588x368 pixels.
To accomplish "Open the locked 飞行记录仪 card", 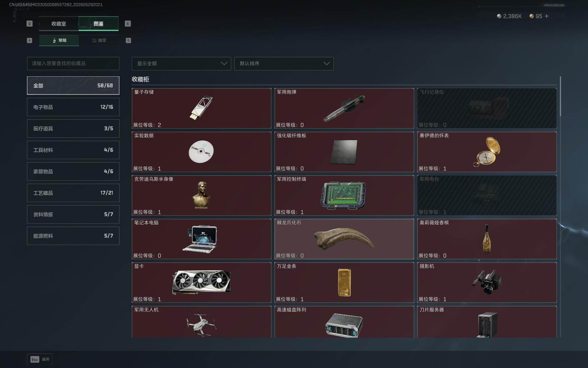I will point(487,108).
